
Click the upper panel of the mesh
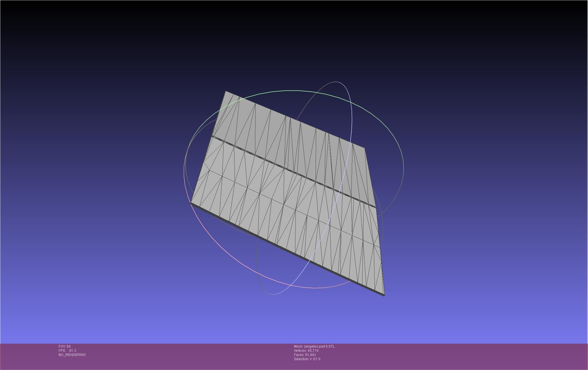coord(281,137)
